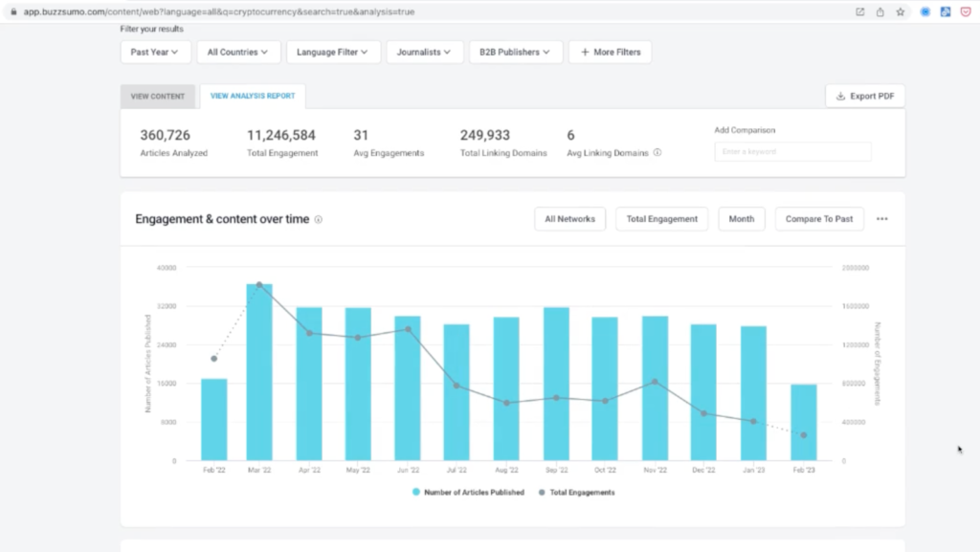Screen dimensions: 980x552
Task: Click the 11,246,584 Total Engagement value
Action: coord(281,136)
